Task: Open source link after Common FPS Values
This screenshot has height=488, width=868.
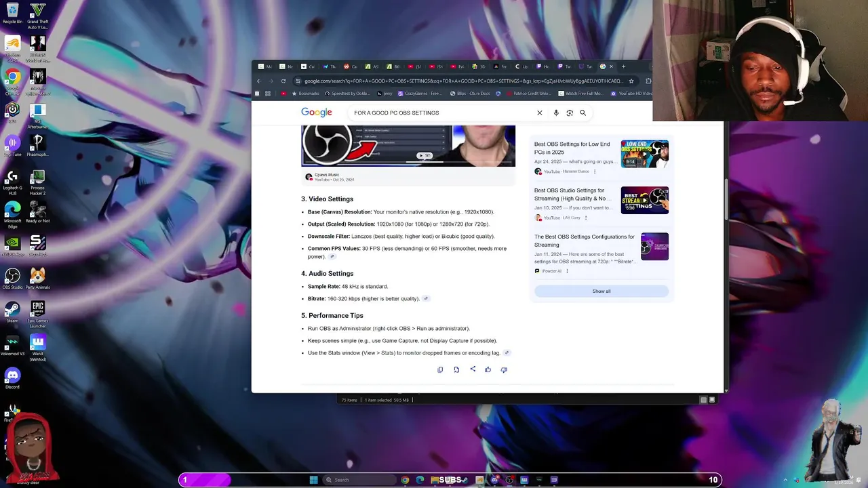Action: click(x=332, y=257)
